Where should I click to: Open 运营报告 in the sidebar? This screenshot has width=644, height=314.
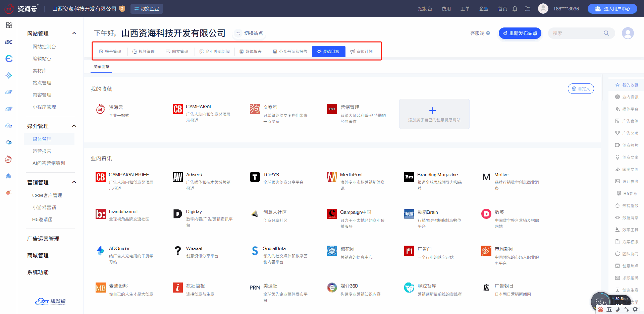tap(42, 151)
